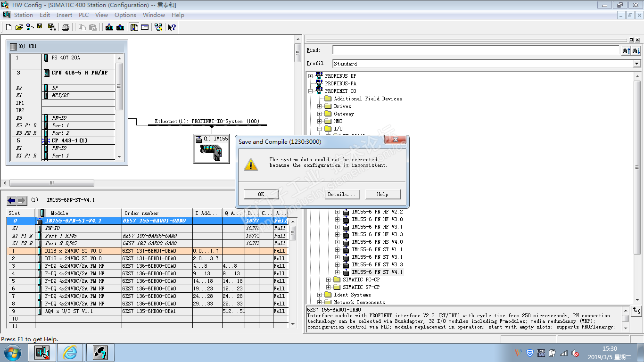This screenshot has width=644, height=362.
Task: Toggle the hardware Catalog icon
Action: point(134,27)
